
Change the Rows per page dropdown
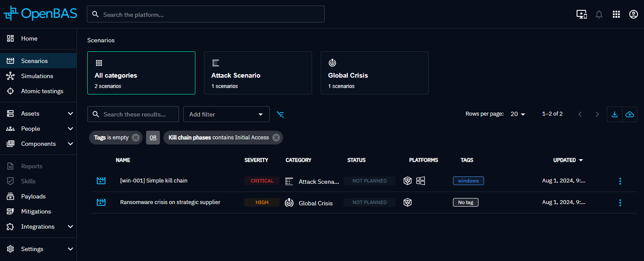518,114
